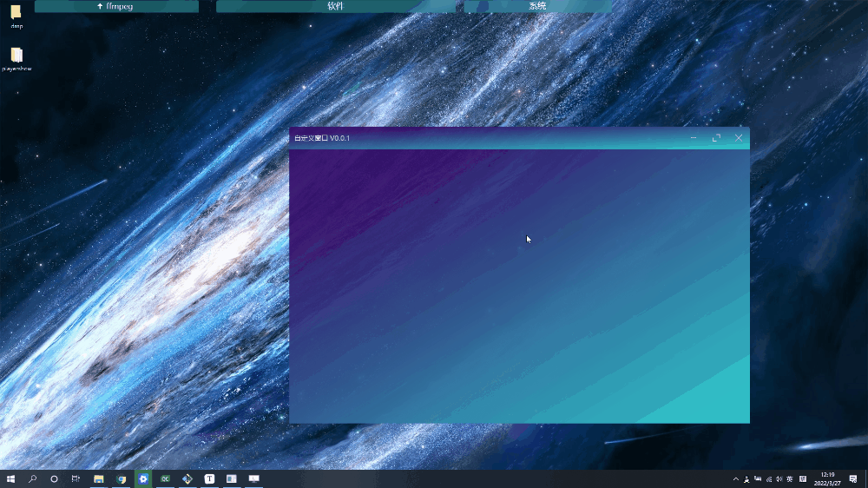Open the IME keyboard tray icon
The image size is (868, 488).
(803, 479)
